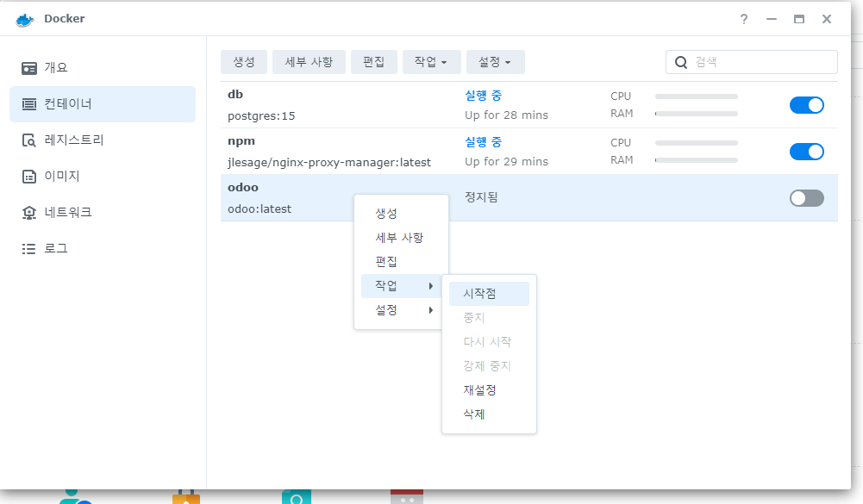Click the Up for 28 mins text

(x=506, y=115)
